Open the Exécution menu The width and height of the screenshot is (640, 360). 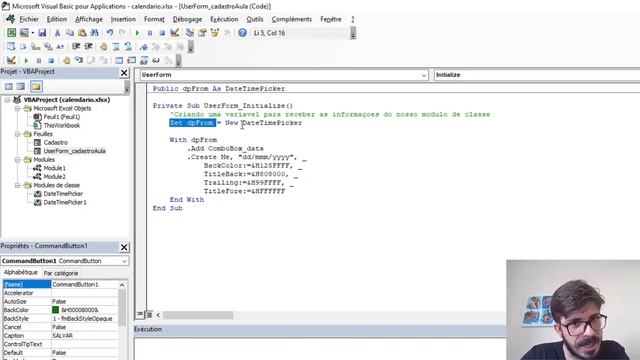point(224,19)
